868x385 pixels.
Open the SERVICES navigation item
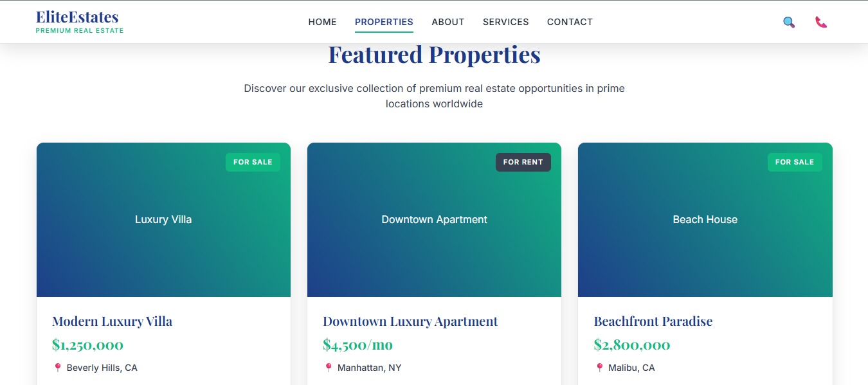505,22
